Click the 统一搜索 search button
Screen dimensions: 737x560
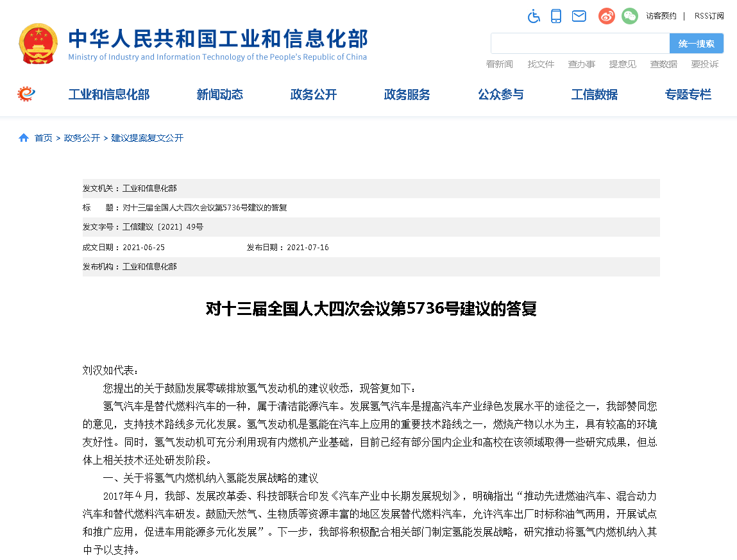(695, 43)
